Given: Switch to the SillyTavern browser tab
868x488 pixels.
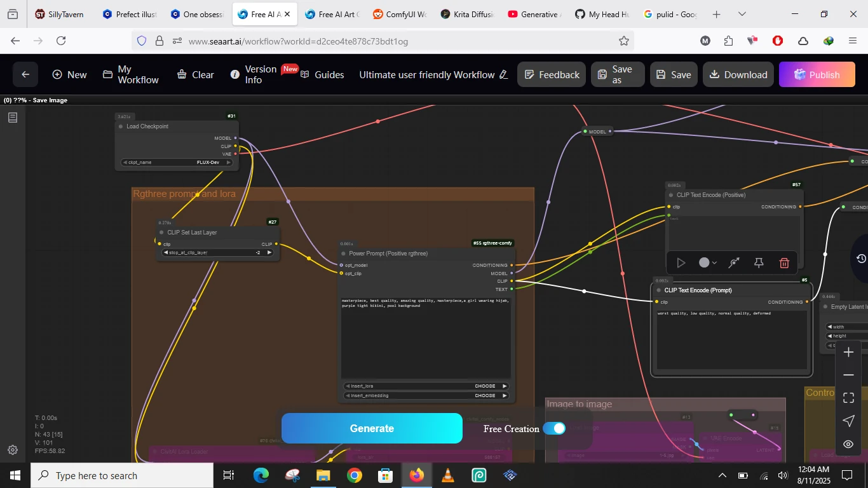Looking at the screenshot, I should pyautogui.click(x=60, y=14).
